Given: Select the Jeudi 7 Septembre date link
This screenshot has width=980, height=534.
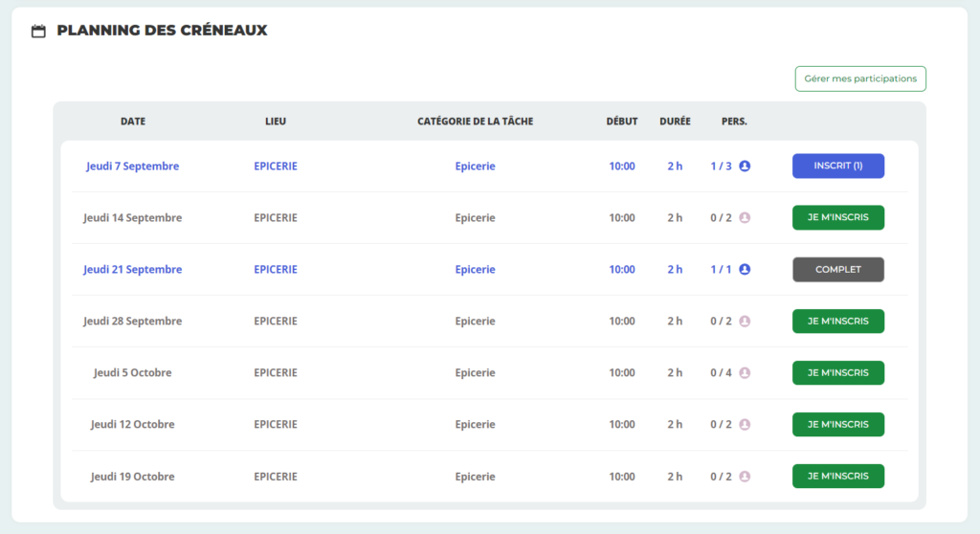Looking at the screenshot, I should click(x=132, y=167).
